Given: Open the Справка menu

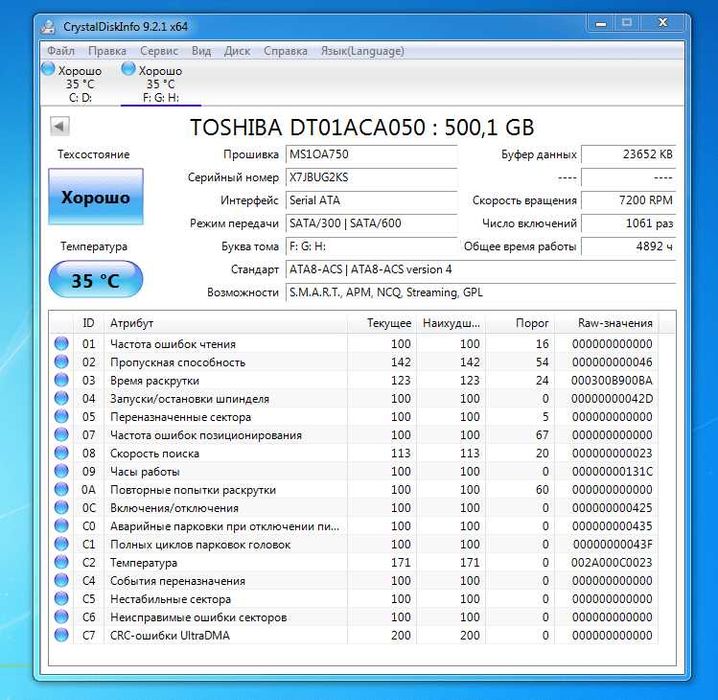Looking at the screenshot, I should coord(285,51).
